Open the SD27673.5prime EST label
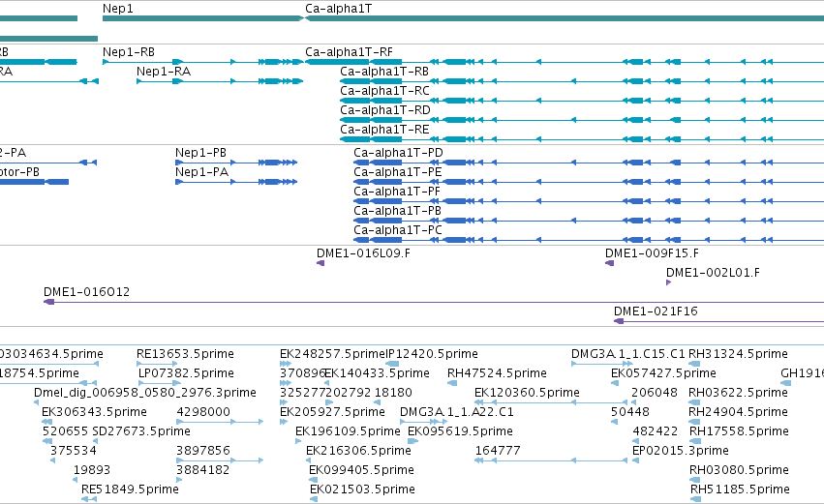Screen dimensions: 824x504 click(141, 432)
